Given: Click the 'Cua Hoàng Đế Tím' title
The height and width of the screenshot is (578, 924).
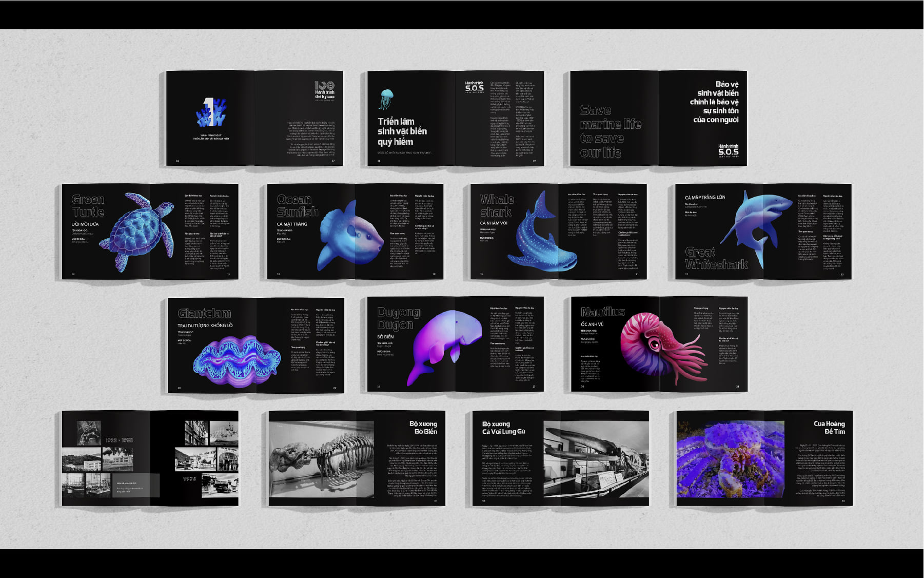Looking at the screenshot, I should point(829,427).
